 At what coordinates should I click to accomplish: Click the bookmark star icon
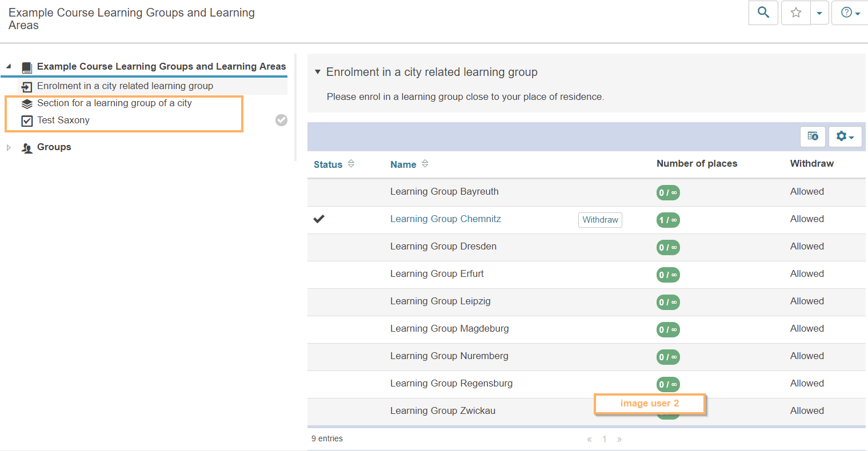[795, 13]
